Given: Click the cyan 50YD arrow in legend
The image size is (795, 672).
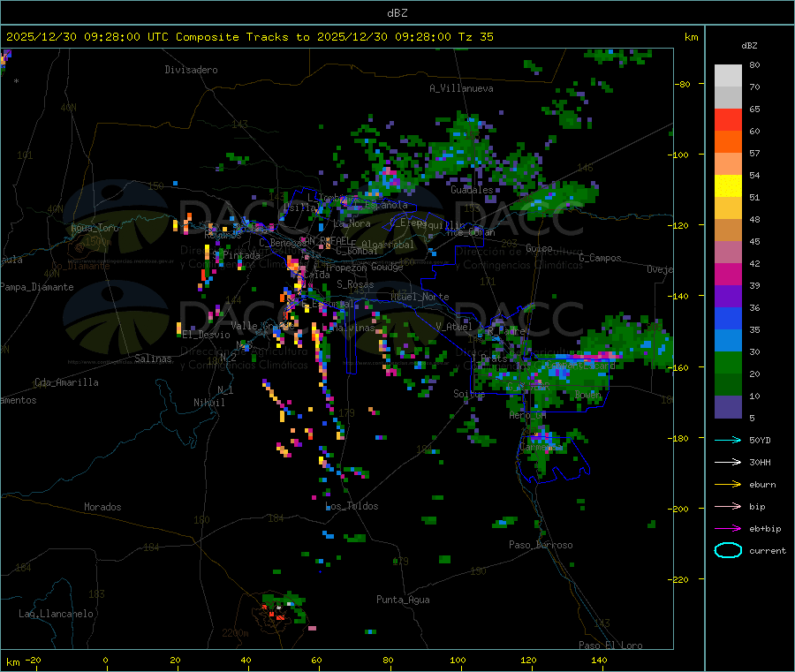Looking at the screenshot, I should 728,440.
